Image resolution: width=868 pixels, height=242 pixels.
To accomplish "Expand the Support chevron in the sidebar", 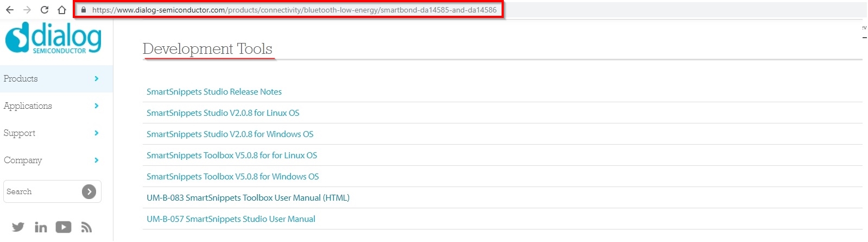I will pyautogui.click(x=96, y=133).
